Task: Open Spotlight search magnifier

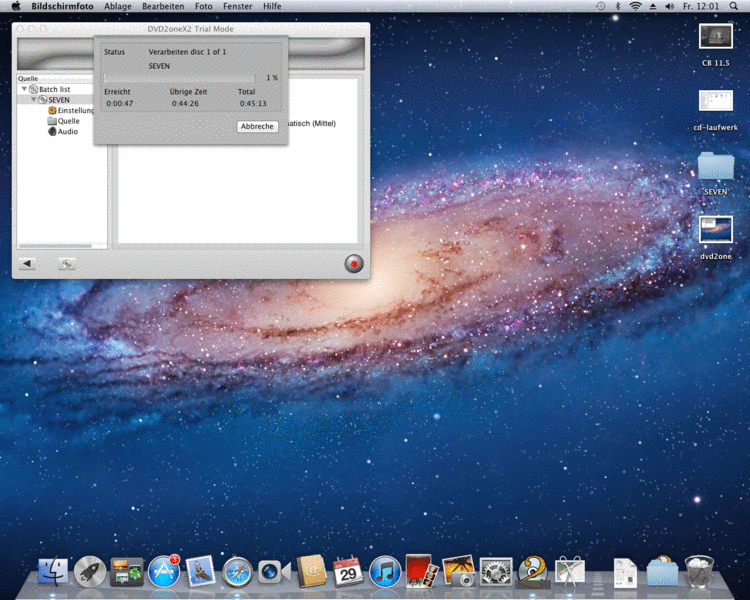Action: click(x=733, y=6)
